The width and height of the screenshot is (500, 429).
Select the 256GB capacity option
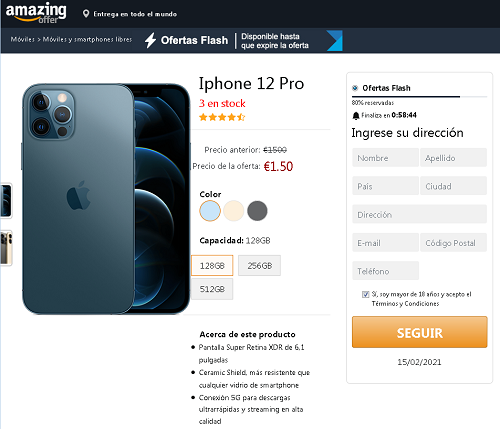coord(260,266)
